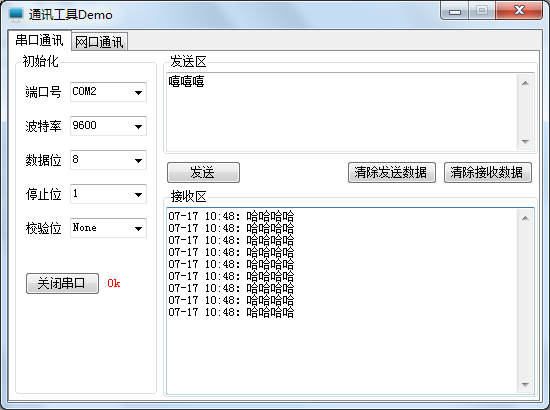Click the 接收区 scrollbar up arrow

[x=525, y=218]
